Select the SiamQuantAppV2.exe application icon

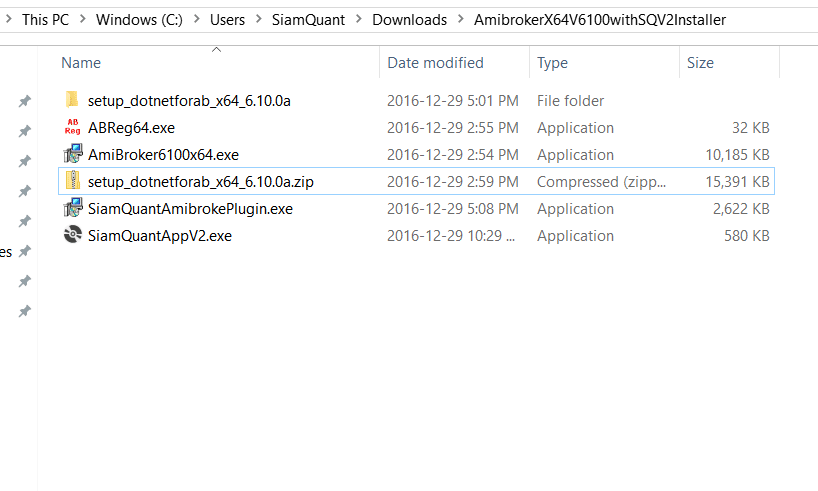coord(71,236)
